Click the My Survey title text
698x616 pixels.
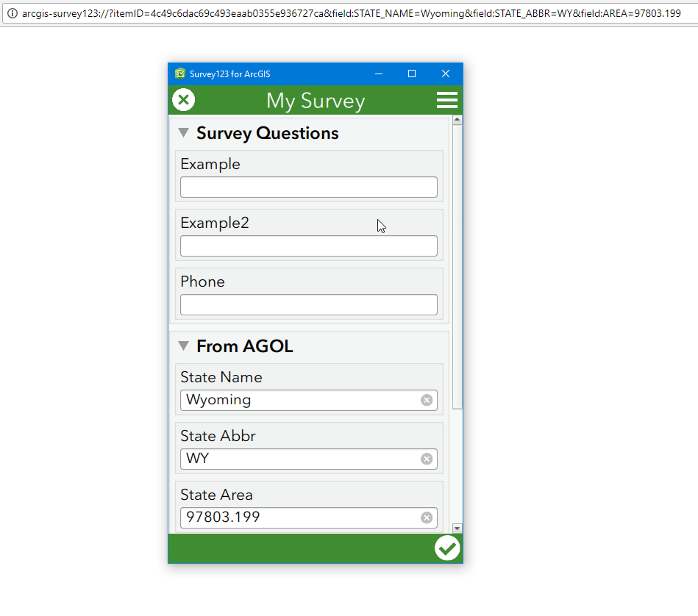[x=316, y=101]
